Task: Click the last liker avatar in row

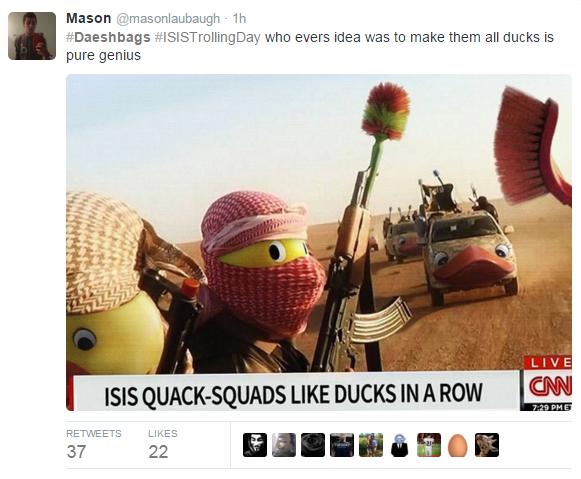Action: pyautogui.click(x=487, y=445)
